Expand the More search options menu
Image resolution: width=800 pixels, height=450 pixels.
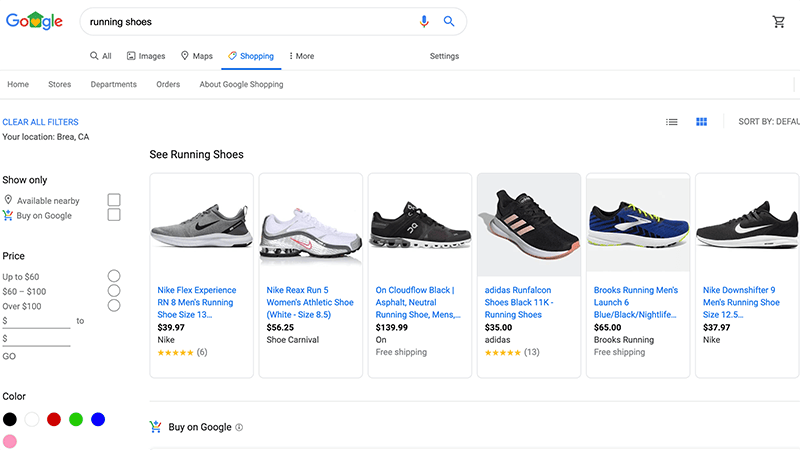click(x=301, y=56)
